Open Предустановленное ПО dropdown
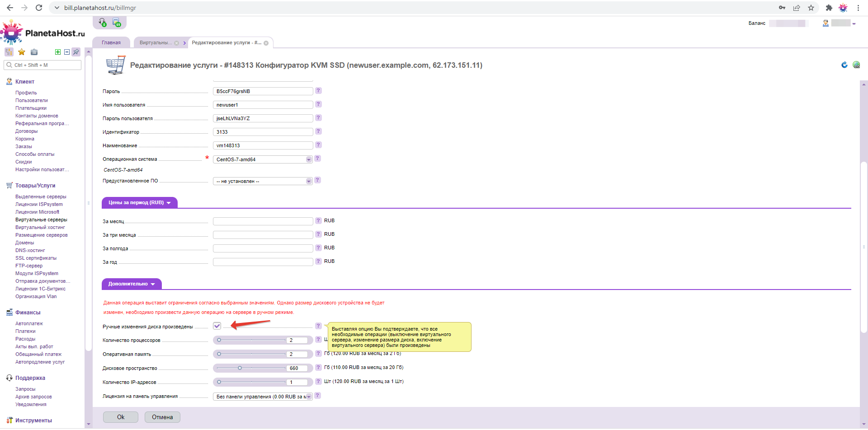 [x=263, y=181]
